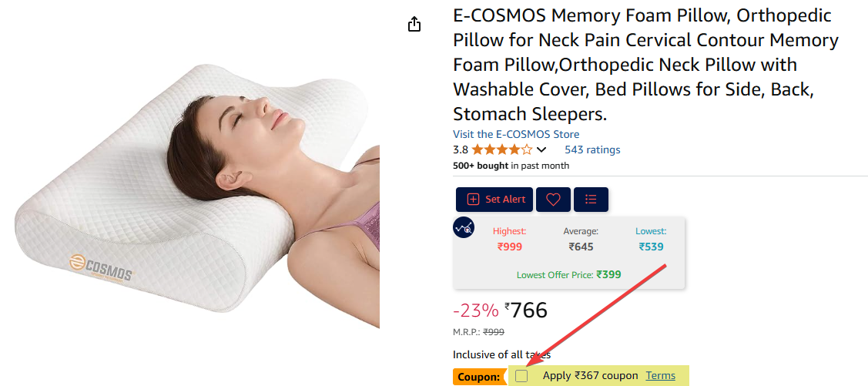Click the heart wishlist icon button
This screenshot has height=386, width=868.
(553, 200)
